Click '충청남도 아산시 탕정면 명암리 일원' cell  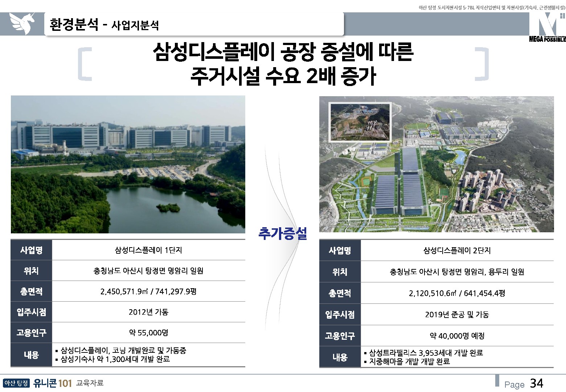(x=148, y=271)
